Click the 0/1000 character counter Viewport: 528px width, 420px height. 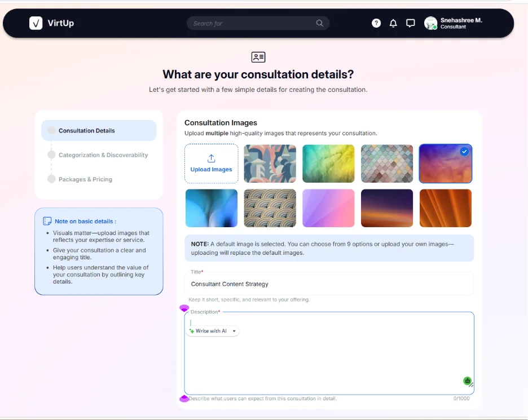click(461, 399)
